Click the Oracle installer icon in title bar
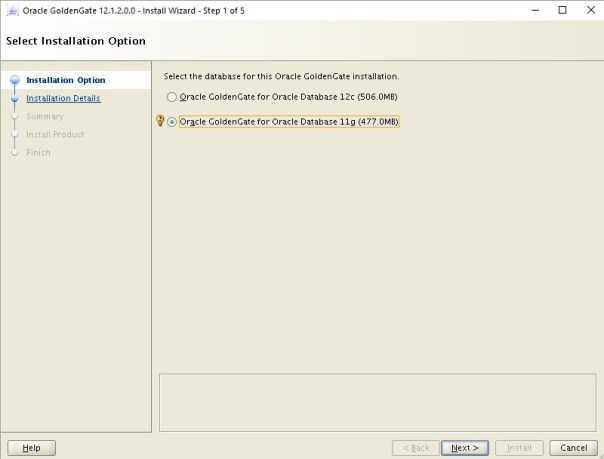604x459 pixels. pyautogui.click(x=12, y=10)
